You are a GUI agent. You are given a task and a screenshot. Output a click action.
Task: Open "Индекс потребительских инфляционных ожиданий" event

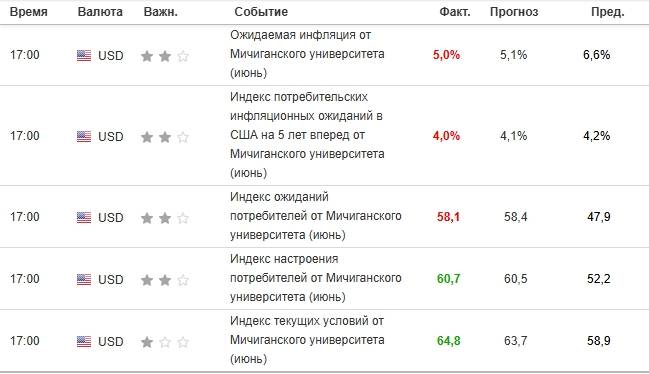(x=307, y=135)
